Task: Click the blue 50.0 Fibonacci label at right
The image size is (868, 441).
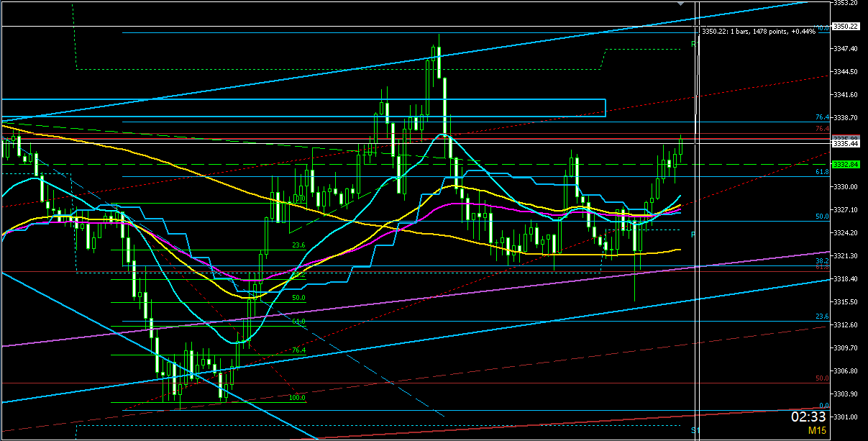Action: pyautogui.click(x=823, y=217)
